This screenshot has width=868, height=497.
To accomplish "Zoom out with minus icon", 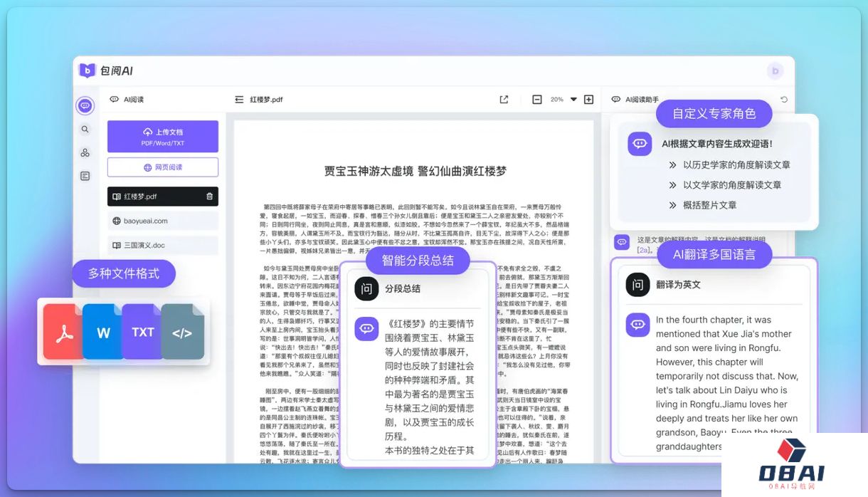I will coord(537,100).
